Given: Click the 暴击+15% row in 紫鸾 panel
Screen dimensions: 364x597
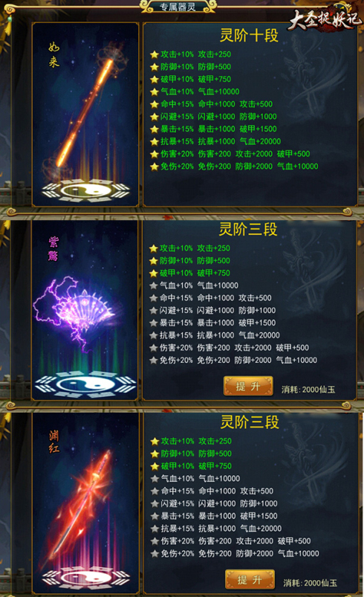Looking at the screenshot, I should point(213,323).
